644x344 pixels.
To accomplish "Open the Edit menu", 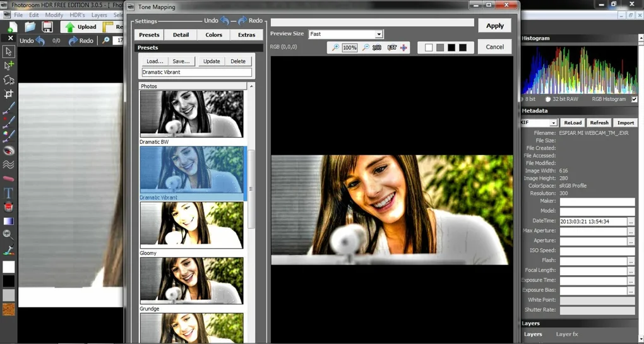I will (33, 15).
